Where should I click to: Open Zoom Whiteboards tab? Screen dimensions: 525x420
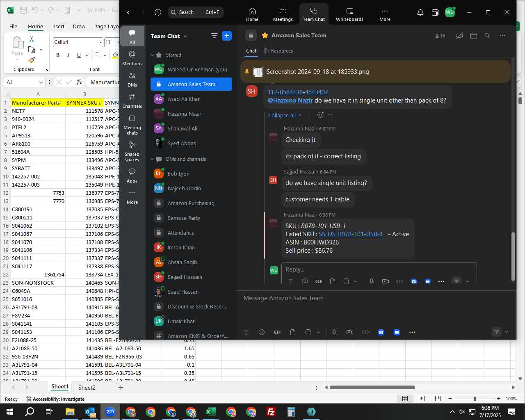point(349,14)
